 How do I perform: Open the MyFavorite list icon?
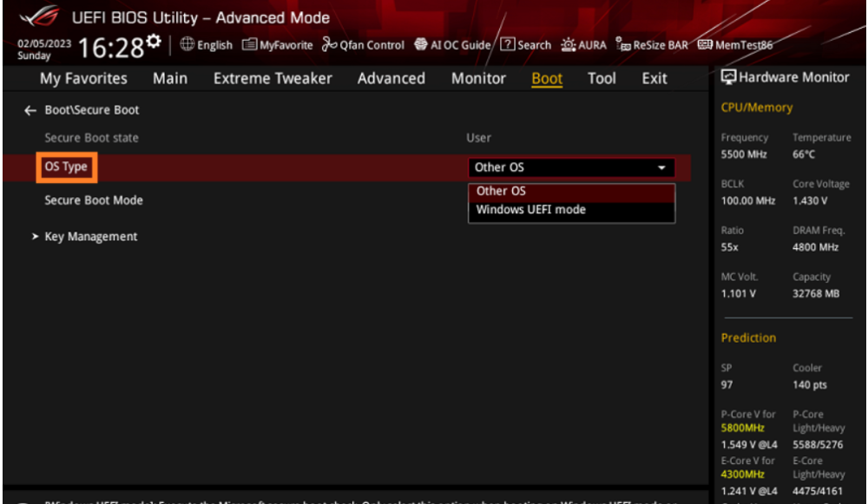pos(249,44)
